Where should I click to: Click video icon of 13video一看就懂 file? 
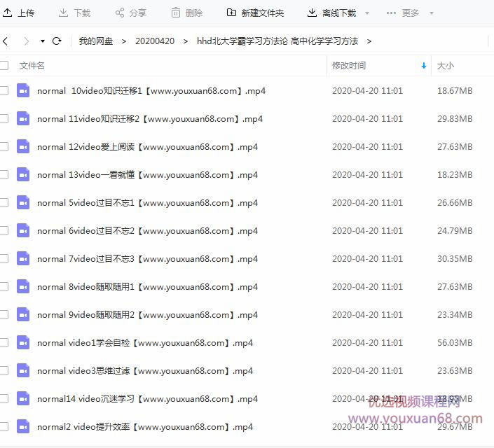pos(23,175)
